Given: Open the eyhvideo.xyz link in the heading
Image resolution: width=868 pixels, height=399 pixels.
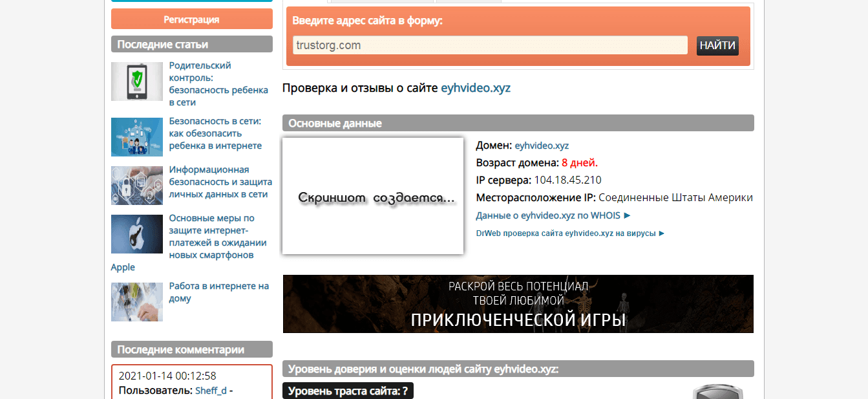Looking at the screenshot, I should pos(475,88).
